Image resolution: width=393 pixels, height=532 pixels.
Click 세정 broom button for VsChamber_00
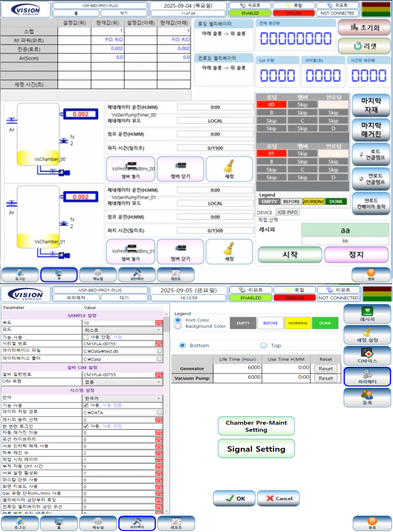[x=229, y=168]
